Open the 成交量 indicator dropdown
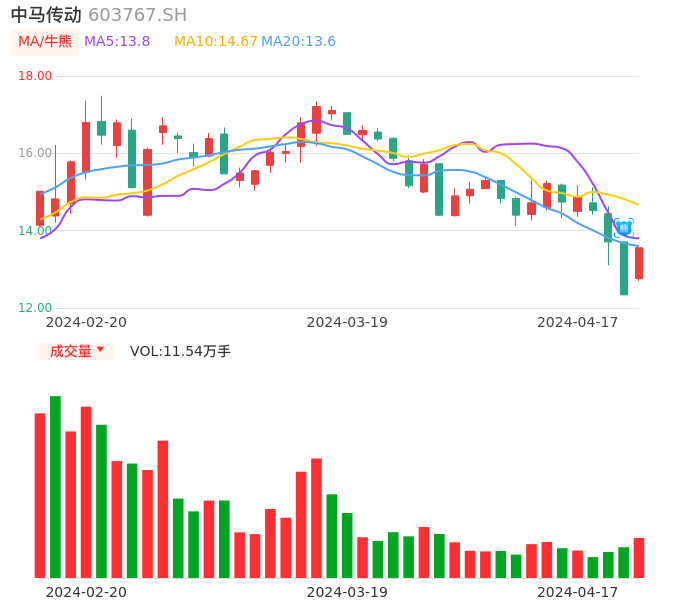The width and height of the screenshot is (686, 606). point(77,351)
